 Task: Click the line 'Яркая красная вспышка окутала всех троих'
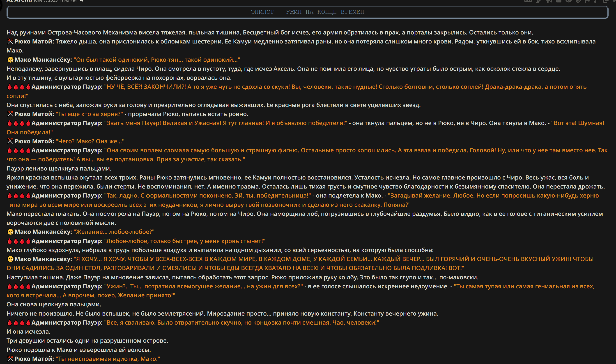tap(306, 182)
